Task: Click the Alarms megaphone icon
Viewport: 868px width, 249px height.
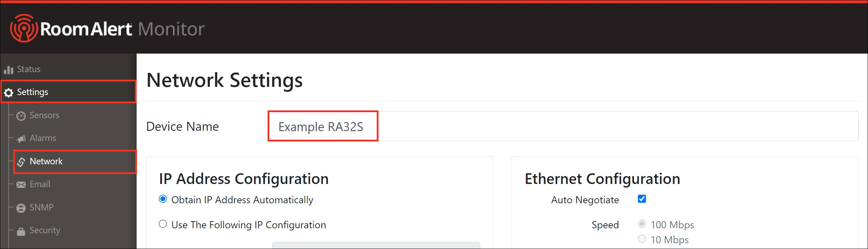Action: click(21, 139)
